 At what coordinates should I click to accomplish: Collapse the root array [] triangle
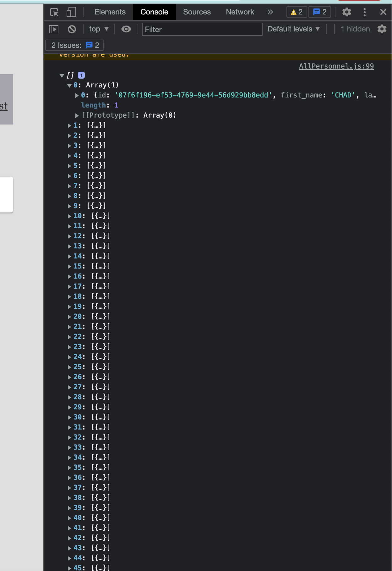point(62,75)
